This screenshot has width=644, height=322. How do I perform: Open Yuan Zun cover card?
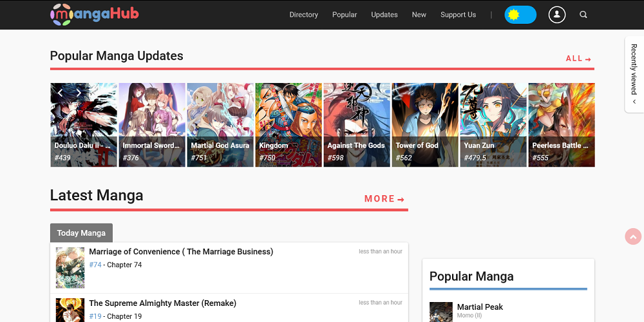[x=493, y=125]
